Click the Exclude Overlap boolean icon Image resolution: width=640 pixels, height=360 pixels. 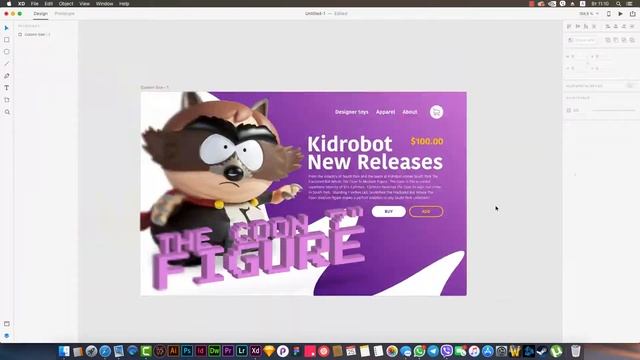[x=632, y=40]
